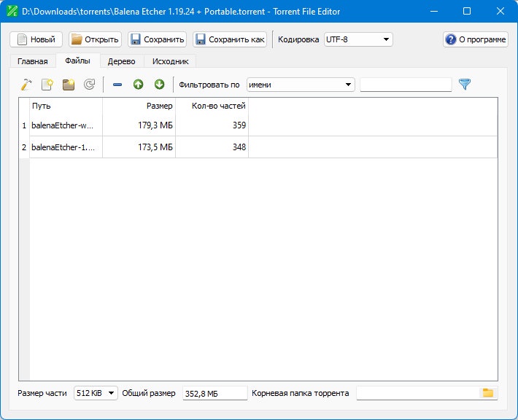518x420 pixels.
Task: Click the add folder icon
Action: point(69,85)
